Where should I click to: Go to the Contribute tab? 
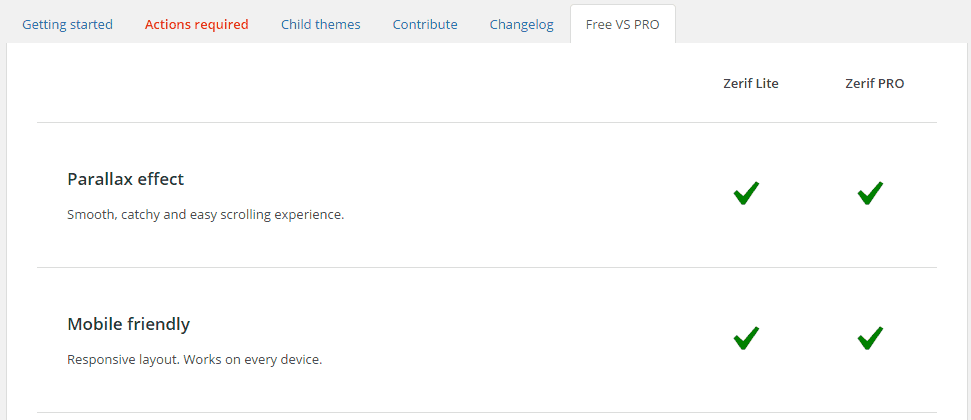pos(425,25)
